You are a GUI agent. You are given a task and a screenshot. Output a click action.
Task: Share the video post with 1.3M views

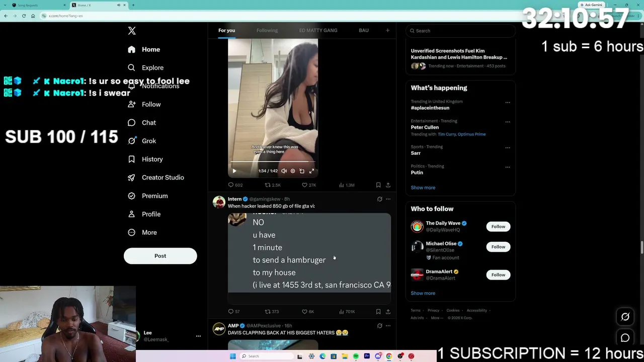[388, 185]
